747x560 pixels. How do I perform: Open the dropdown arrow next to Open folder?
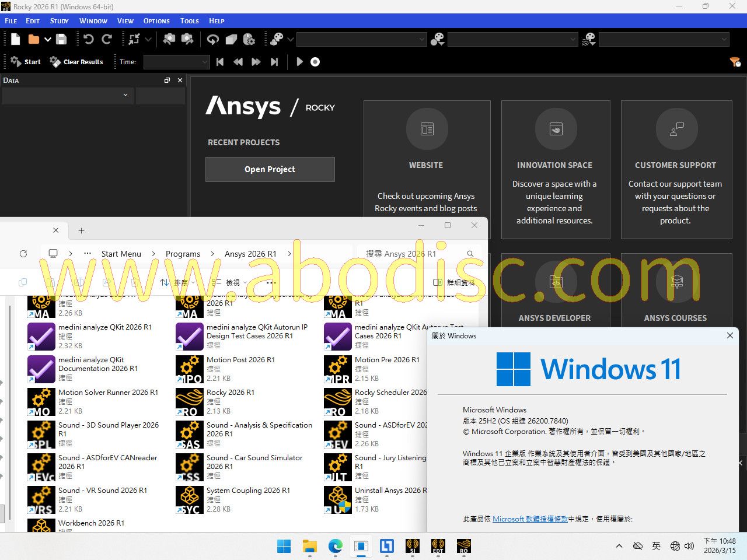(x=48, y=39)
